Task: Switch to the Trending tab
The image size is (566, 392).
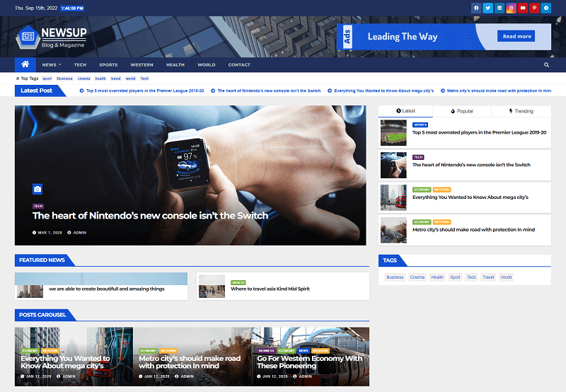Action: pyautogui.click(x=521, y=111)
